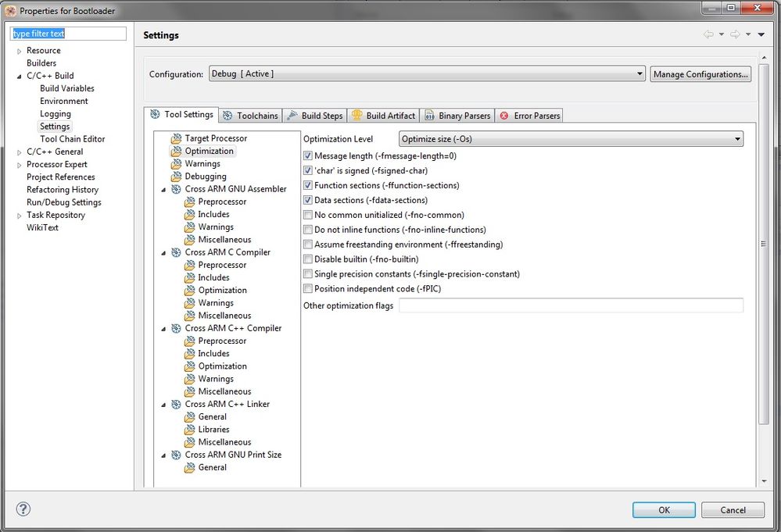The width and height of the screenshot is (781, 532).
Task: Expand the Processor Expert node
Action: [19, 165]
